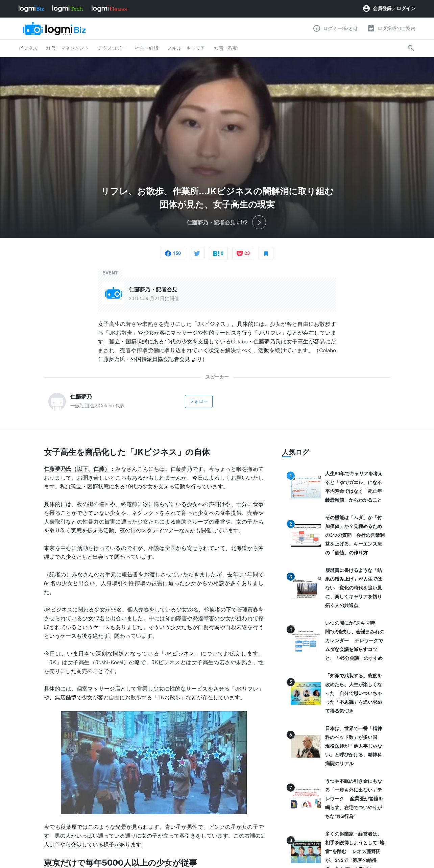Click the member account icon
The width and height of the screenshot is (434, 868).
coord(366,8)
